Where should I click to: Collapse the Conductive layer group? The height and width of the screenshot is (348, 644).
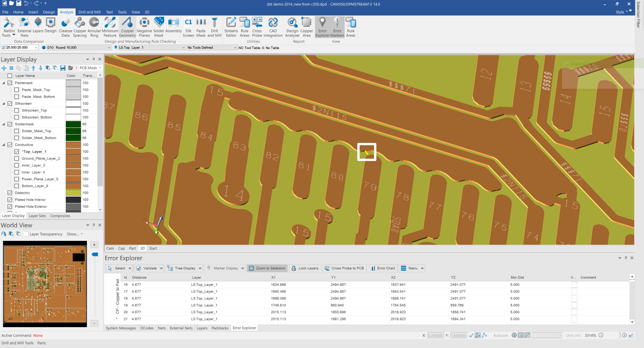point(4,145)
